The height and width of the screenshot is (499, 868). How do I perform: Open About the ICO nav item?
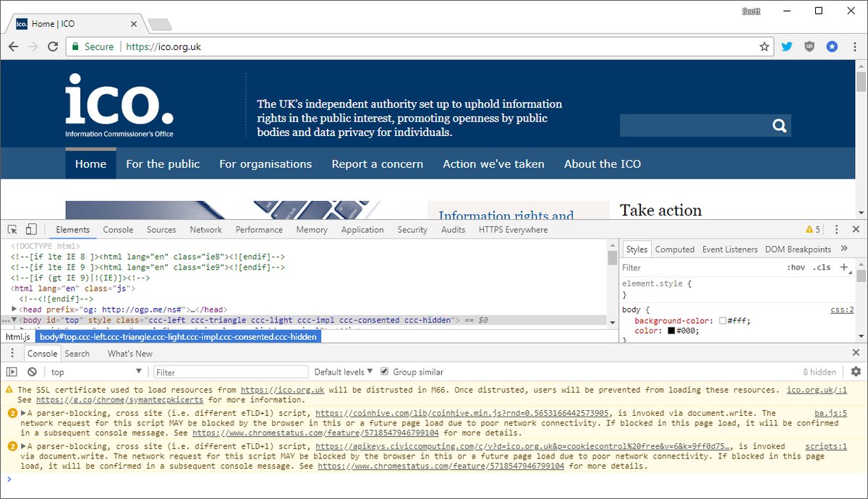pyautogui.click(x=603, y=163)
